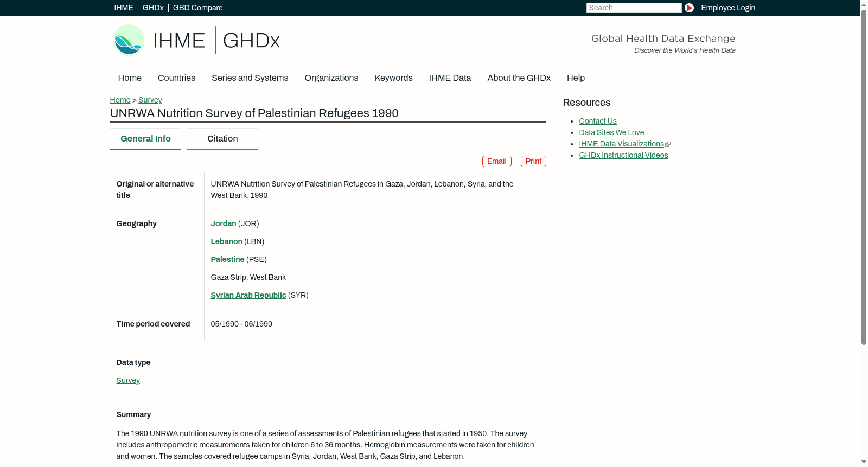The width and height of the screenshot is (868, 467).
Task: Open the Jordan geography link
Action: click(x=224, y=223)
